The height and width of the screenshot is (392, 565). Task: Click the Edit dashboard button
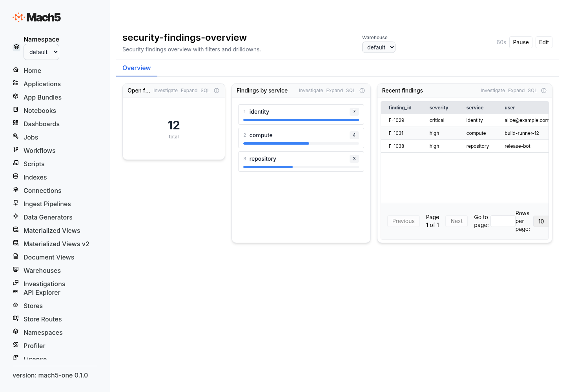pyautogui.click(x=544, y=42)
